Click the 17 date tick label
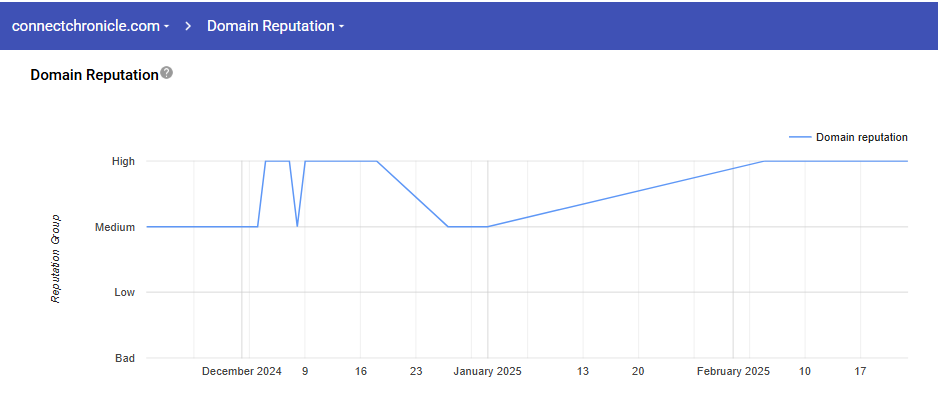This screenshot has height=414, width=938. pos(860,372)
